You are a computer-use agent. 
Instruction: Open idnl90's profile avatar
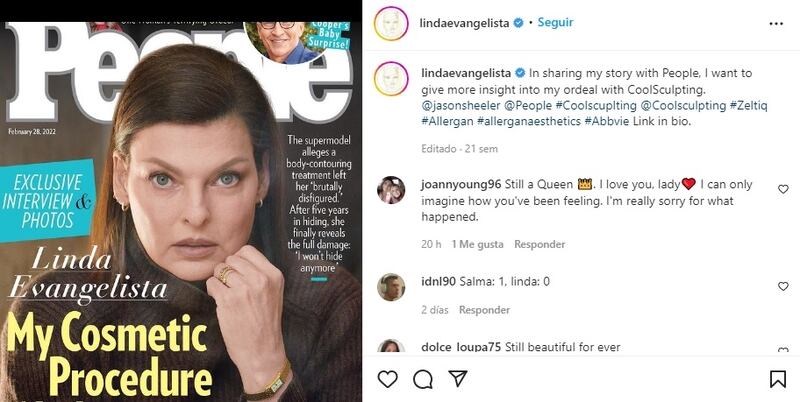pyautogui.click(x=391, y=287)
